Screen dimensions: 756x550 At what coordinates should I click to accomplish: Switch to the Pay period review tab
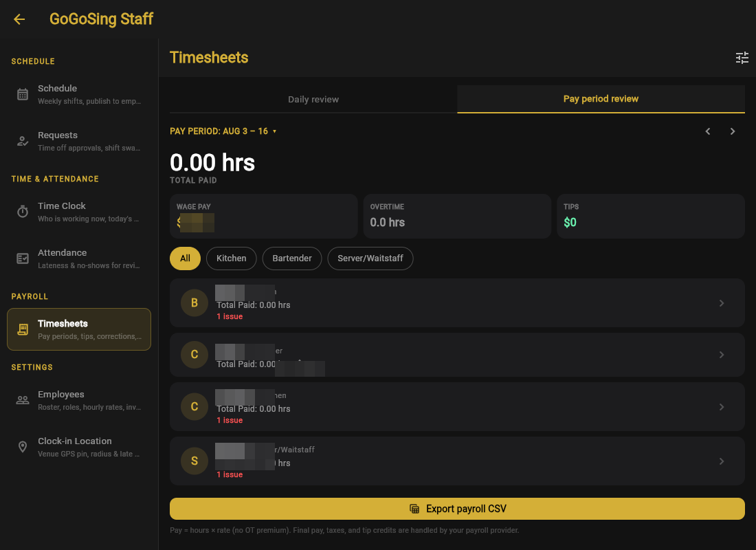click(x=601, y=100)
